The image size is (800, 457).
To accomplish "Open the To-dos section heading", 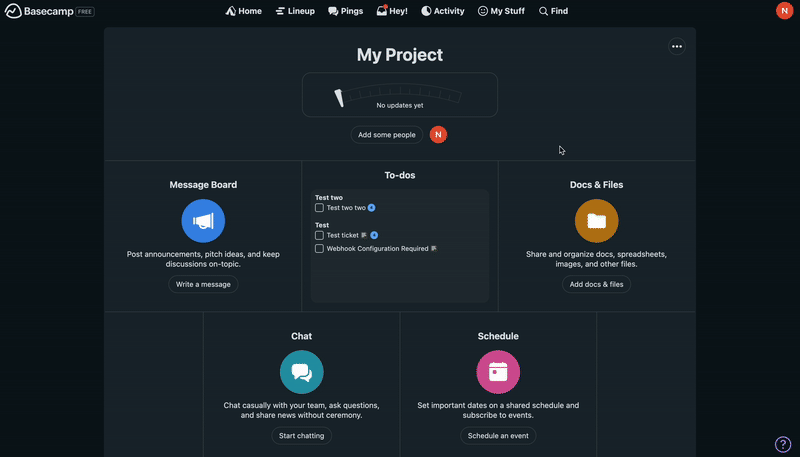I will (399, 175).
